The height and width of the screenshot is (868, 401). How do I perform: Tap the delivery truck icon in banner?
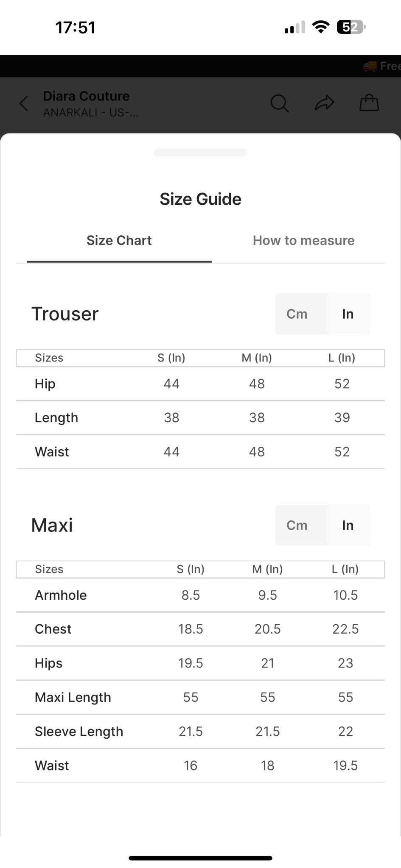[370, 66]
